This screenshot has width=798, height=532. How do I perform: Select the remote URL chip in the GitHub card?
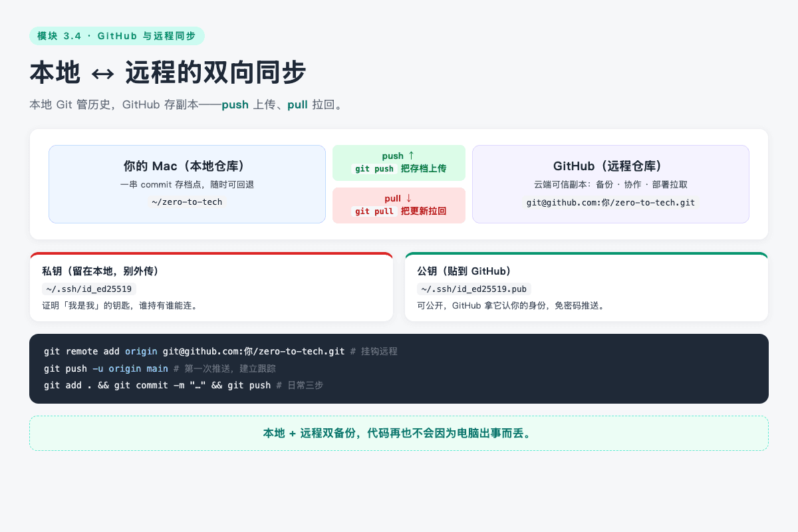(610, 201)
